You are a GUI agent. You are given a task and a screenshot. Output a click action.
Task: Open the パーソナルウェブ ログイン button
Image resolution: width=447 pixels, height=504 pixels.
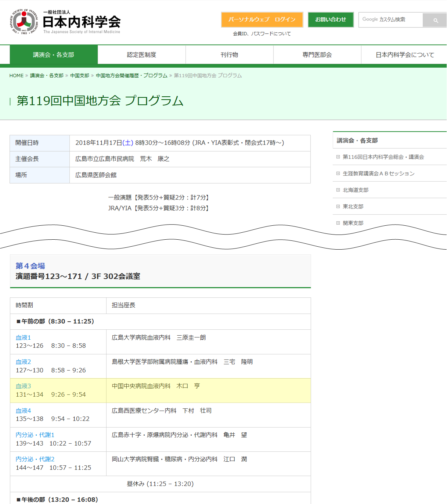(262, 20)
